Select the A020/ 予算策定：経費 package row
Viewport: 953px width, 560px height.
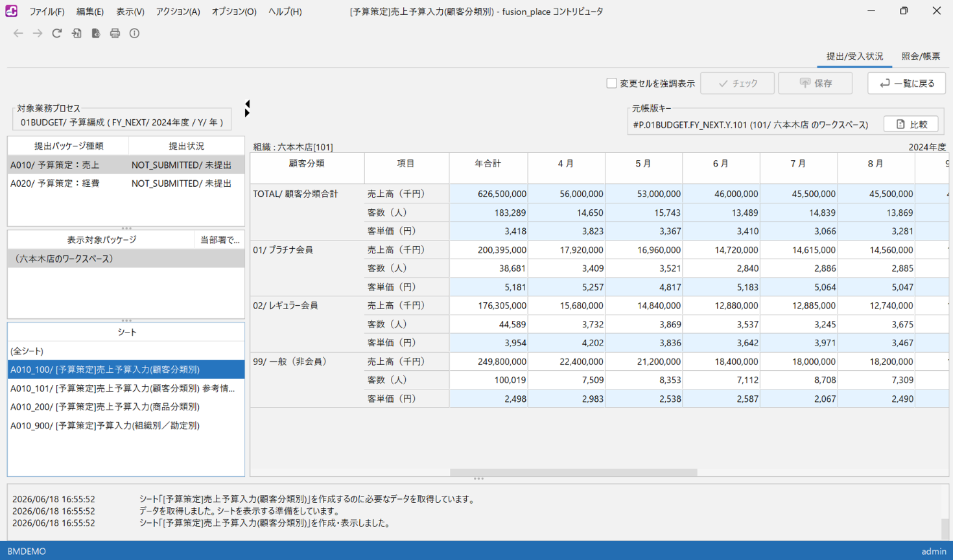click(x=126, y=183)
